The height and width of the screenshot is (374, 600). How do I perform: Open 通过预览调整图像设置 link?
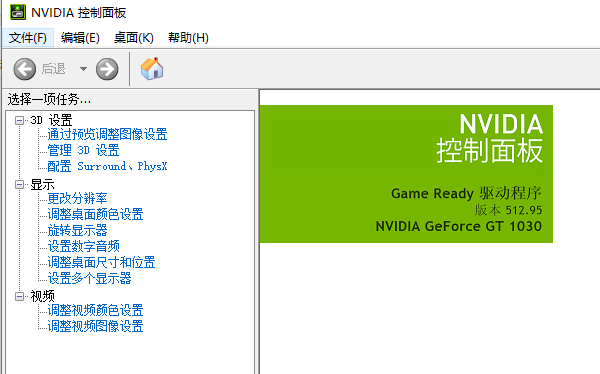click(x=108, y=134)
